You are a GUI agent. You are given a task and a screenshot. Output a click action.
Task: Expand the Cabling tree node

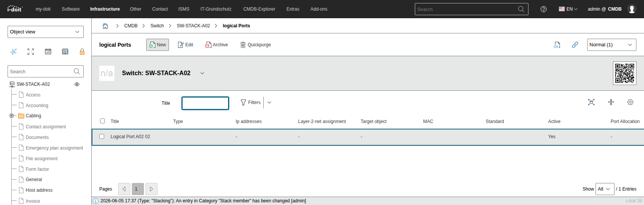(x=11, y=116)
